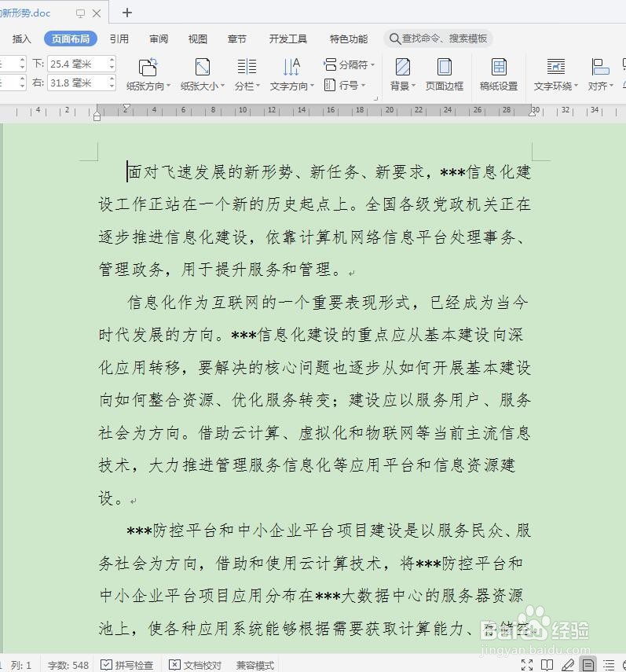Open the 插入 Insert tab
The height and width of the screenshot is (672, 626).
[x=21, y=39]
